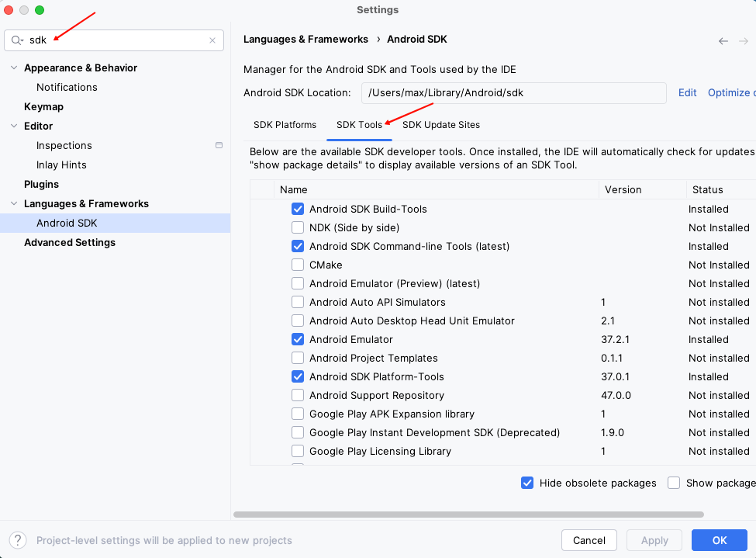Click the Apply button
The image size is (756, 558).
pos(654,540)
